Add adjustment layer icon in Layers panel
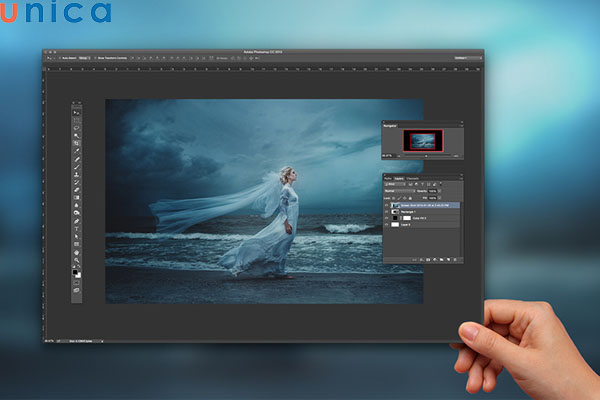 click(435, 260)
